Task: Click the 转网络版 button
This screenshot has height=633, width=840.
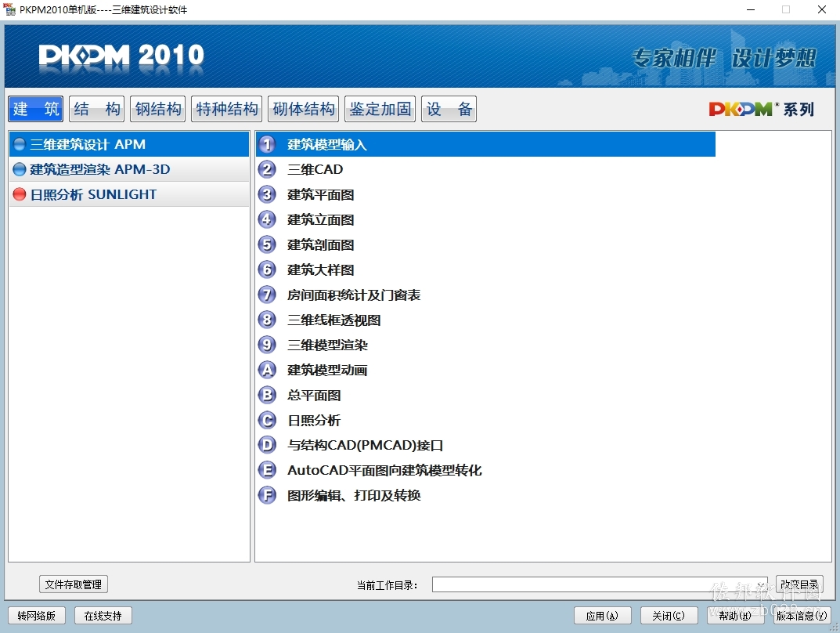Action: [37, 615]
